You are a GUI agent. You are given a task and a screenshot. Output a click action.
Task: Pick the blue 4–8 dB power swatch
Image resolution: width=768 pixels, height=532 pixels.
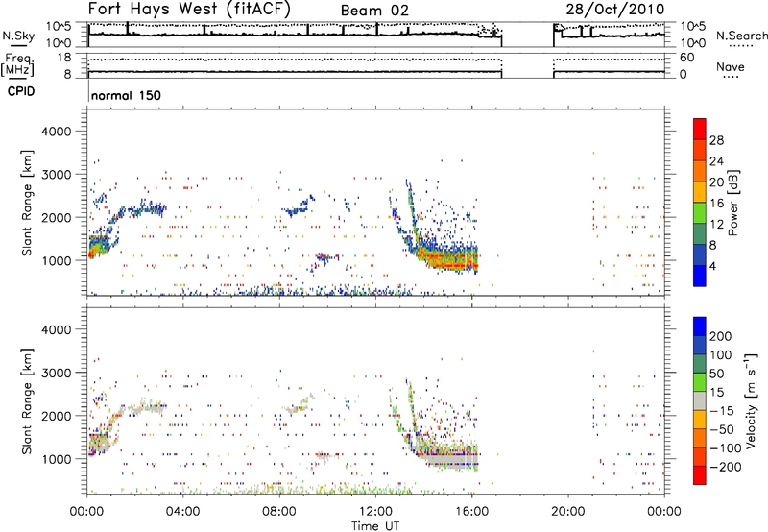pyautogui.click(x=700, y=254)
